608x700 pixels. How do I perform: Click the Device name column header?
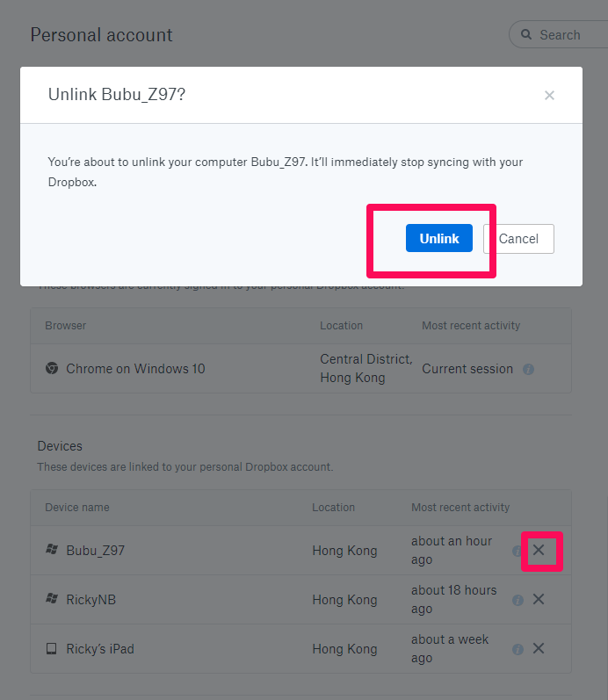(76, 507)
